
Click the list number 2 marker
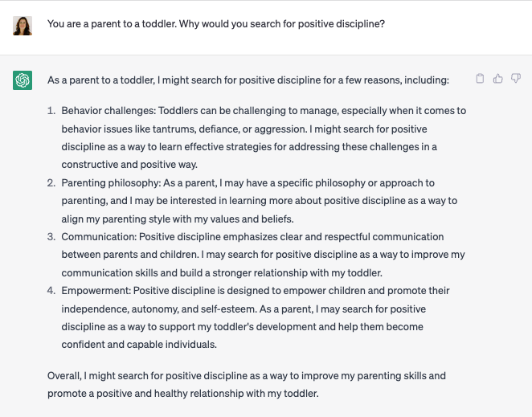pos(51,183)
